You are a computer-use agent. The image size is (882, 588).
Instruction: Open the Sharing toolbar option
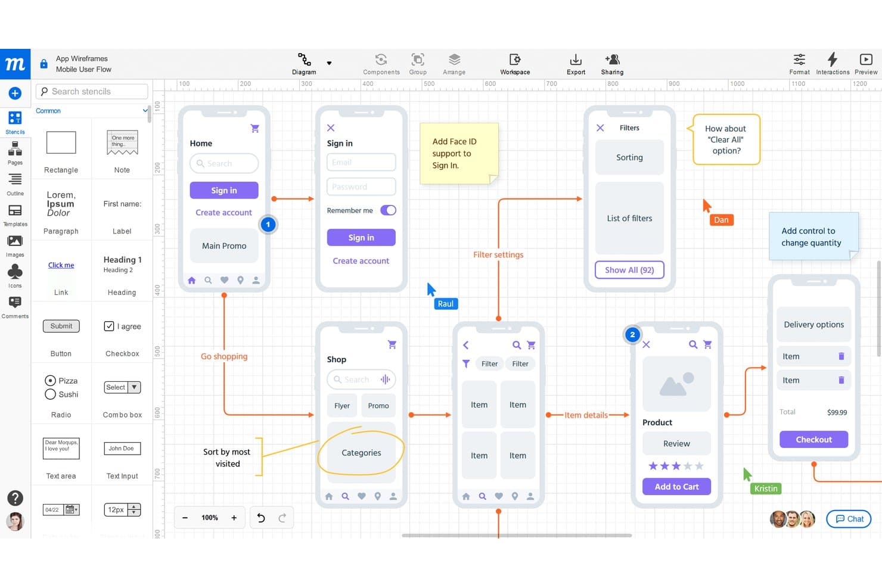[612, 64]
